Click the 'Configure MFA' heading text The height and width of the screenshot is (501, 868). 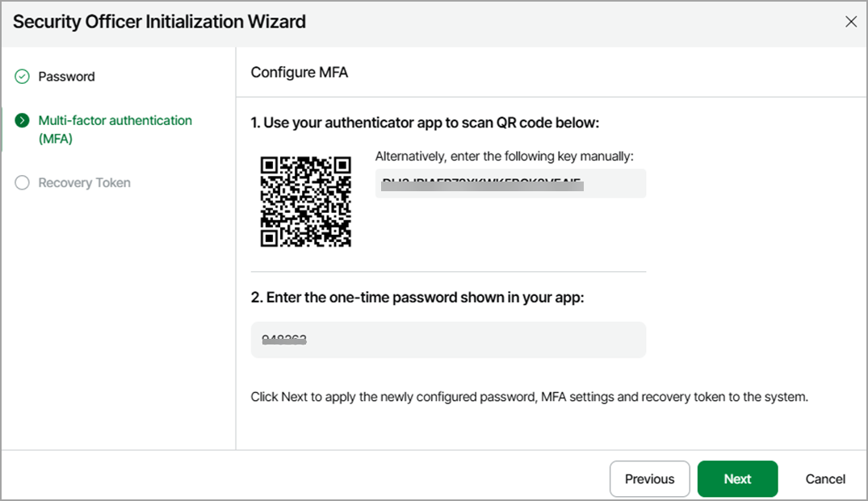[300, 73]
